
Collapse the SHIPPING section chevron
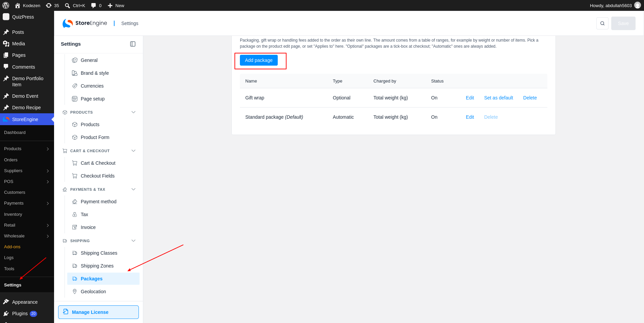[x=133, y=241]
